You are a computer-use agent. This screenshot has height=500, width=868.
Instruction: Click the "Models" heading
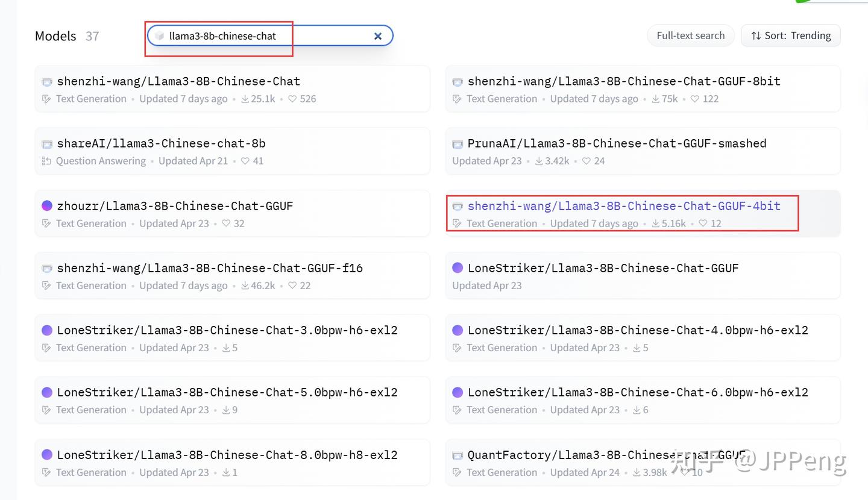(x=55, y=36)
